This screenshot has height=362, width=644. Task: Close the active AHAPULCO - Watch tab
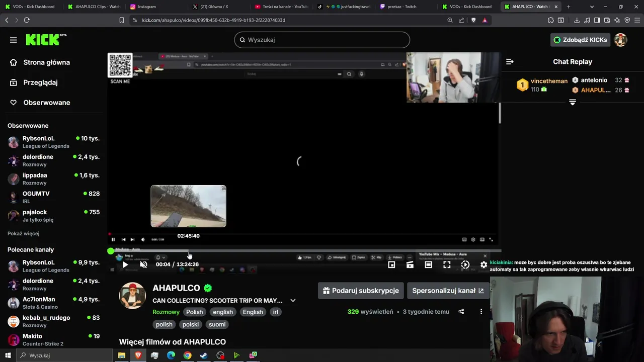coord(556,7)
